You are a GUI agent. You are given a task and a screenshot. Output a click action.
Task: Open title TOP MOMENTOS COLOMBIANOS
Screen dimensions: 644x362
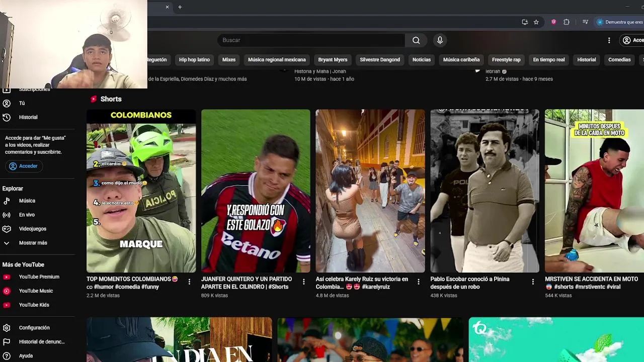click(132, 283)
